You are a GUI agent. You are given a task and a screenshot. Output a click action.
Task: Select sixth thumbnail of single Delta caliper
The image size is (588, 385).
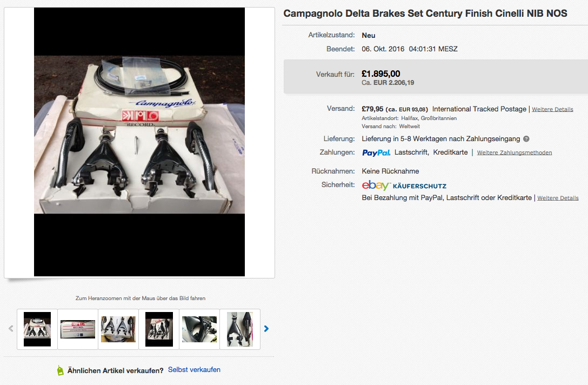240,329
